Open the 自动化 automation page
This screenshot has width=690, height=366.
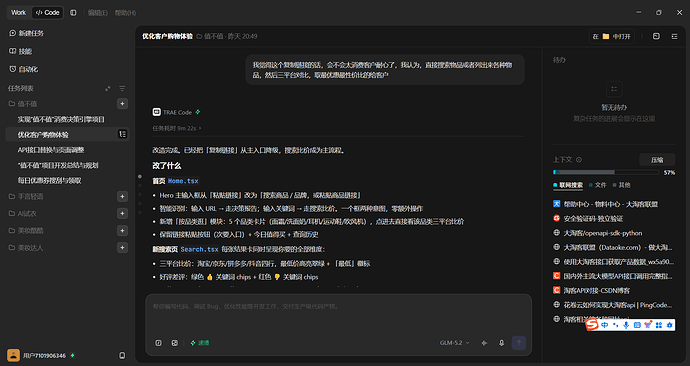[24, 69]
